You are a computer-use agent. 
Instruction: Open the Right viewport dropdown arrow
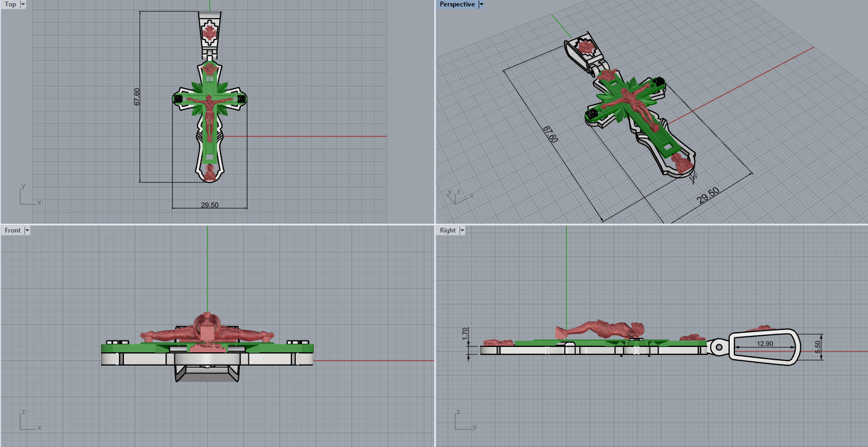coord(462,230)
